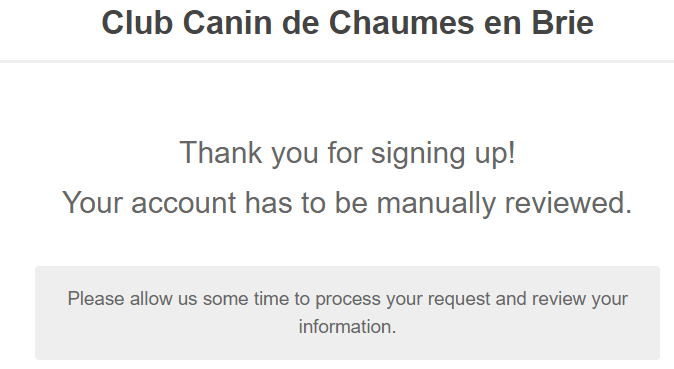The height and width of the screenshot is (369, 674).
Task: Click the word process in the notice
Action: coord(348,300)
